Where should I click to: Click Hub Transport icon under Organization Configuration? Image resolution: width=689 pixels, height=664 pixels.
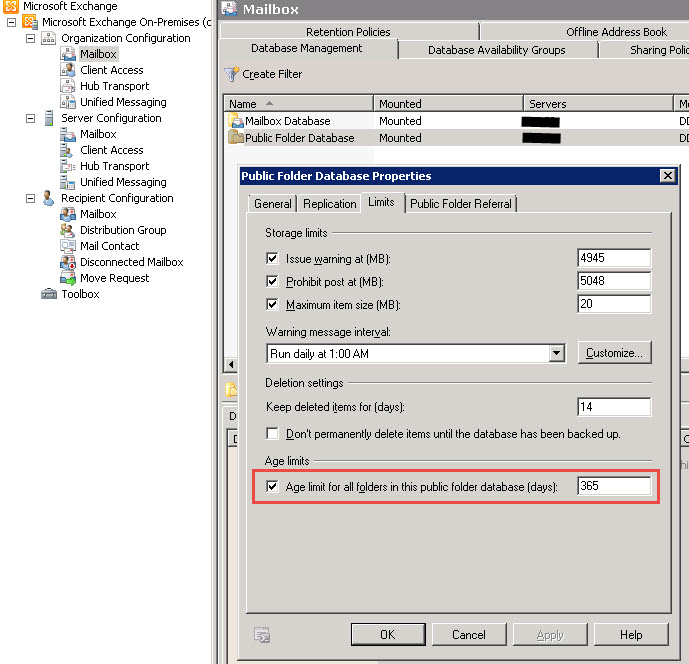click(68, 86)
